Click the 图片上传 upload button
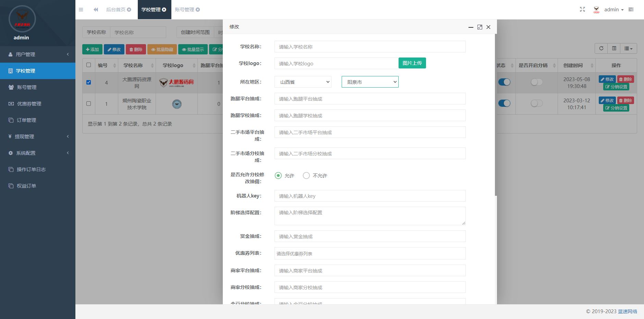The image size is (644, 319). click(x=412, y=63)
